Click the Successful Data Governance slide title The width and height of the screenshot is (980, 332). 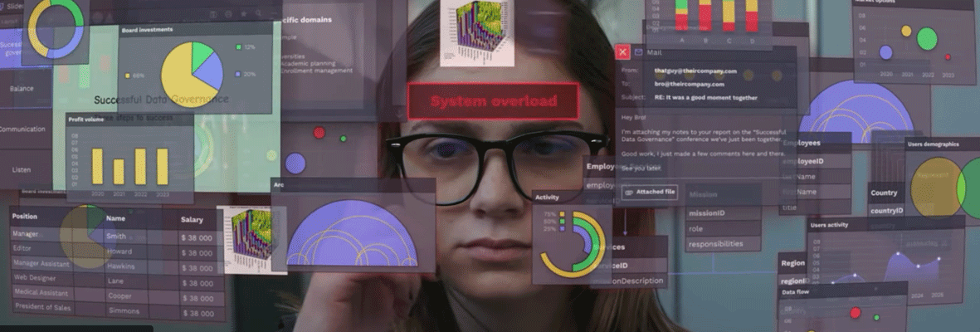pyautogui.click(x=161, y=100)
